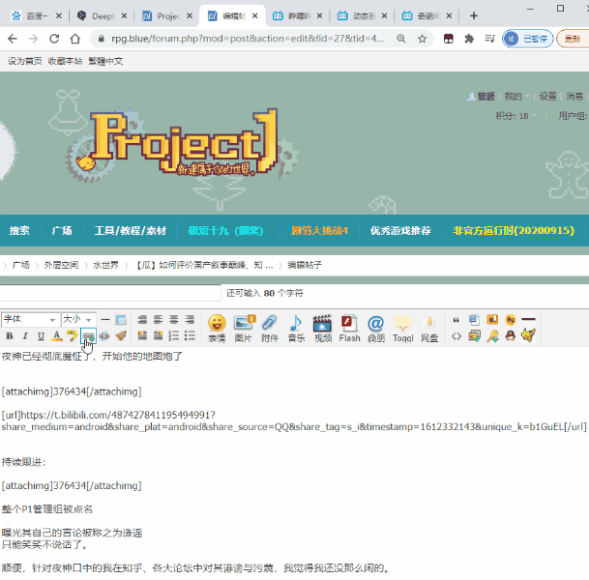This screenshot has height=580, width=589.
Task: Click 设为首页 link
Action: (x=25, y=61)
